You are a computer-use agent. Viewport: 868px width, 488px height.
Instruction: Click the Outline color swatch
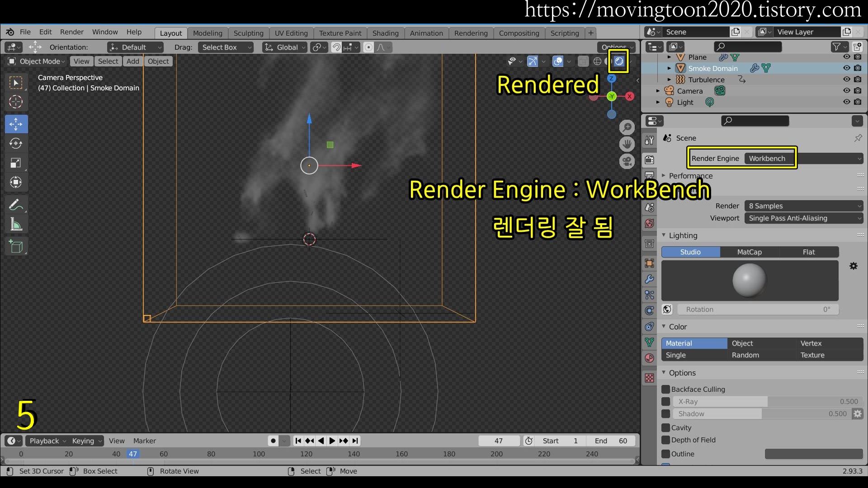click(x=814, y=454)
